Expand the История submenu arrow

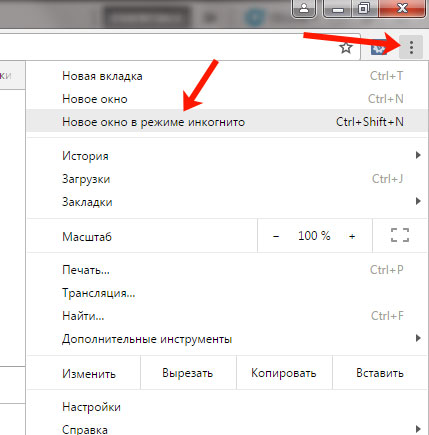(x=418, y=155)
